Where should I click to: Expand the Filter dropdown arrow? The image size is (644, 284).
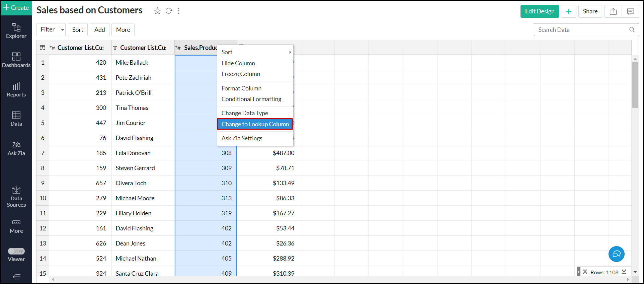click(62, 30)
